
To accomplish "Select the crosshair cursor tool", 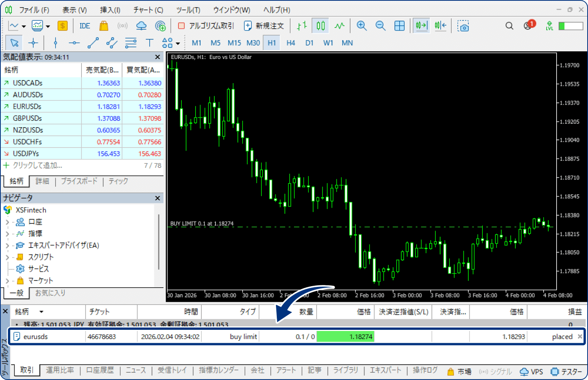I will coord(33,43).
